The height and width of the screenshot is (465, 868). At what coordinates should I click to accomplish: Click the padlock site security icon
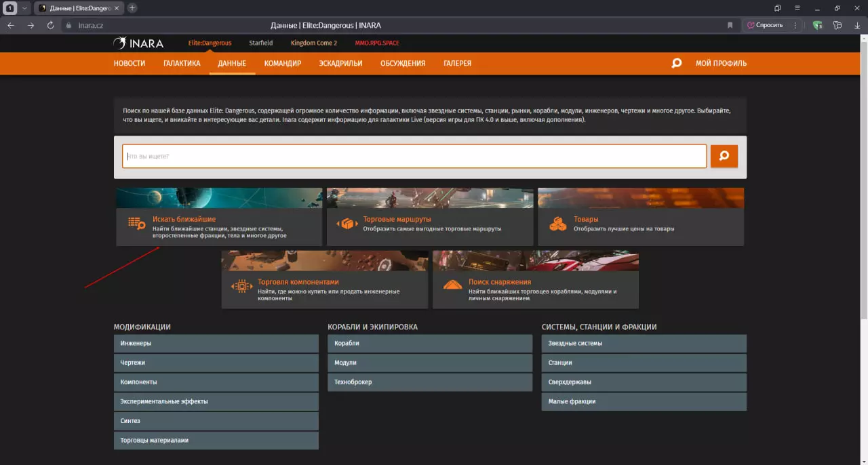coord(68,25)
